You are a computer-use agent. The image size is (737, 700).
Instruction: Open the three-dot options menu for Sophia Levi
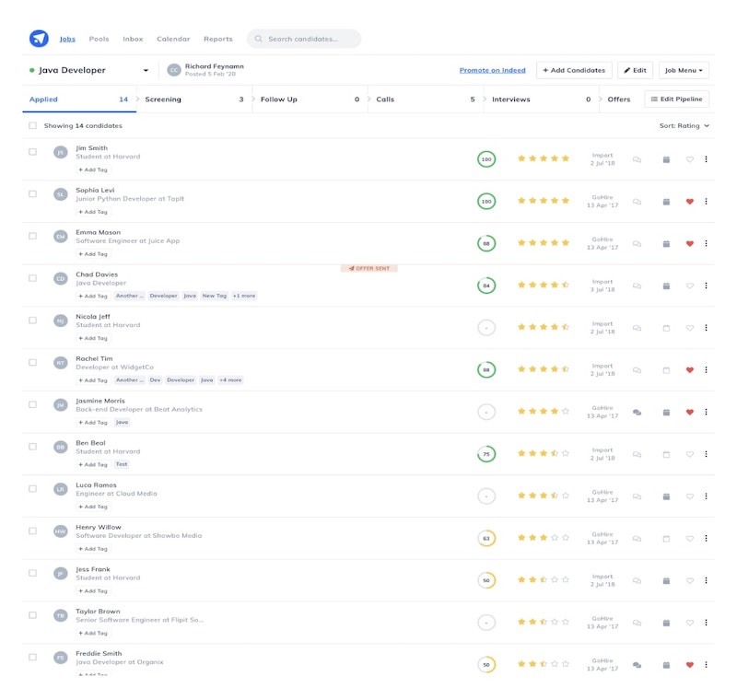tap(706, 199)
